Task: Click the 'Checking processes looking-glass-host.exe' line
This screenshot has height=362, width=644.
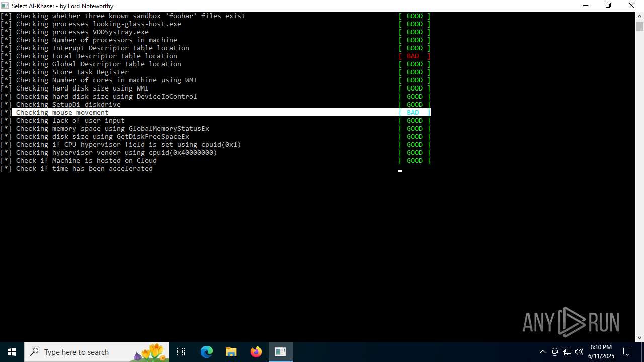Action: (x=91, y=24)
